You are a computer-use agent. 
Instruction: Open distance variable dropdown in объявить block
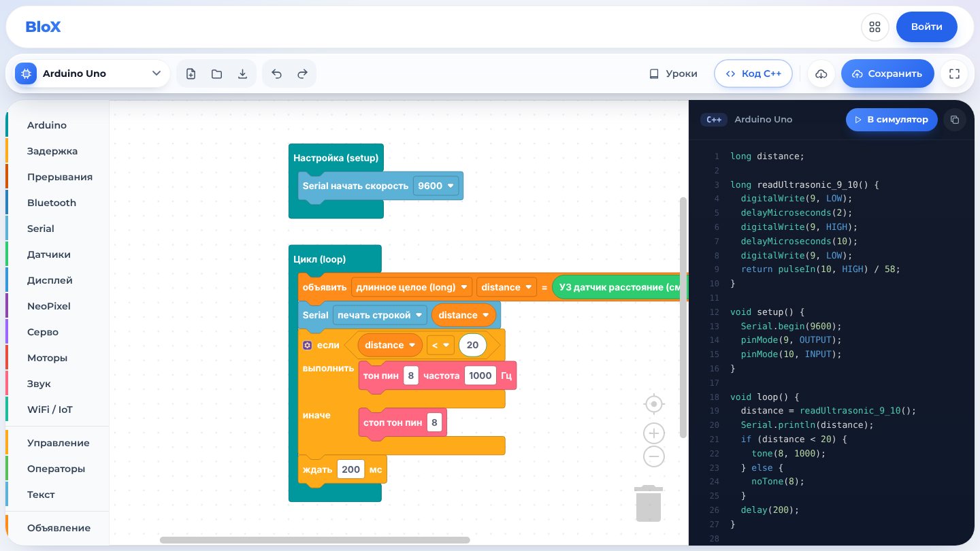[507, 287]
